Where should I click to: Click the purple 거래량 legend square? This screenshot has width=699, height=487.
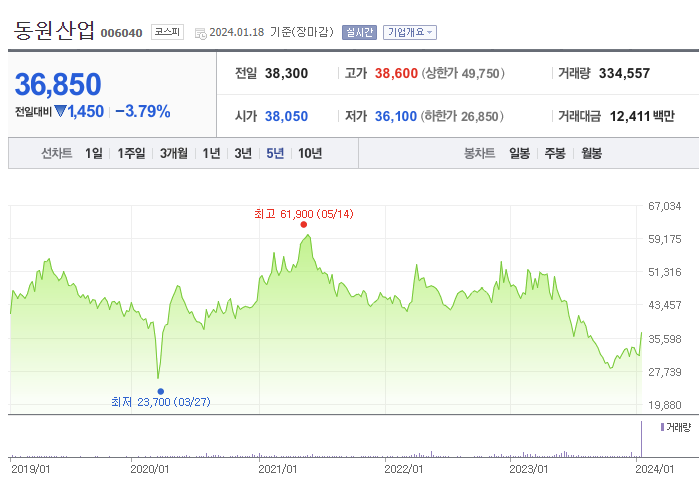[x=662, y=427]
